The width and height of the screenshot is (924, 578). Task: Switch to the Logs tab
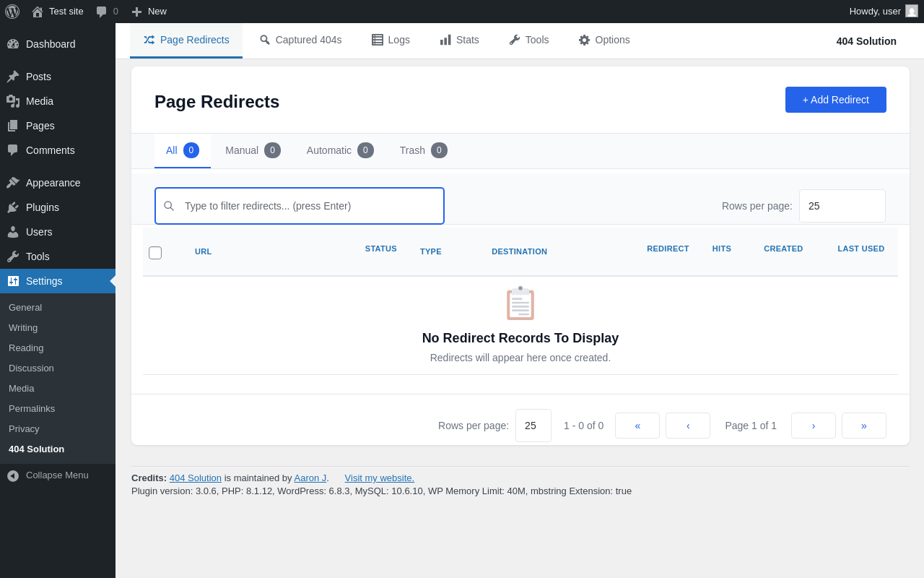pyautogui.click(x=391, y=40)
